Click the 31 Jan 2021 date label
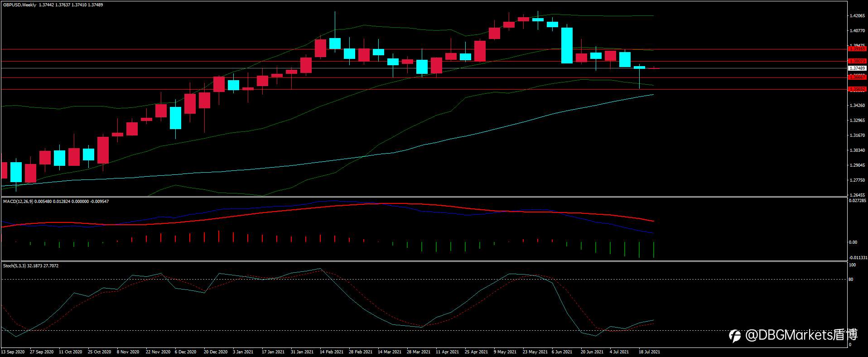868x357 pixels. click(x=302, y=352)
